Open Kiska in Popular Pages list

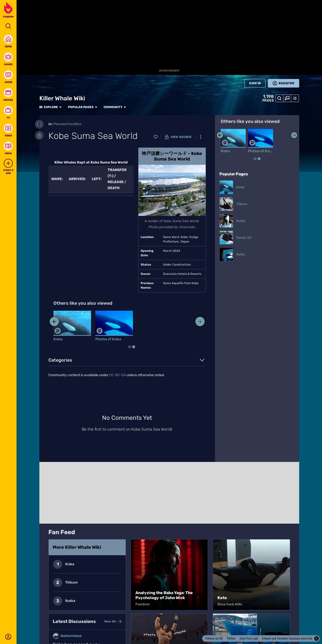pyautogui.click(x=240, y=187)
